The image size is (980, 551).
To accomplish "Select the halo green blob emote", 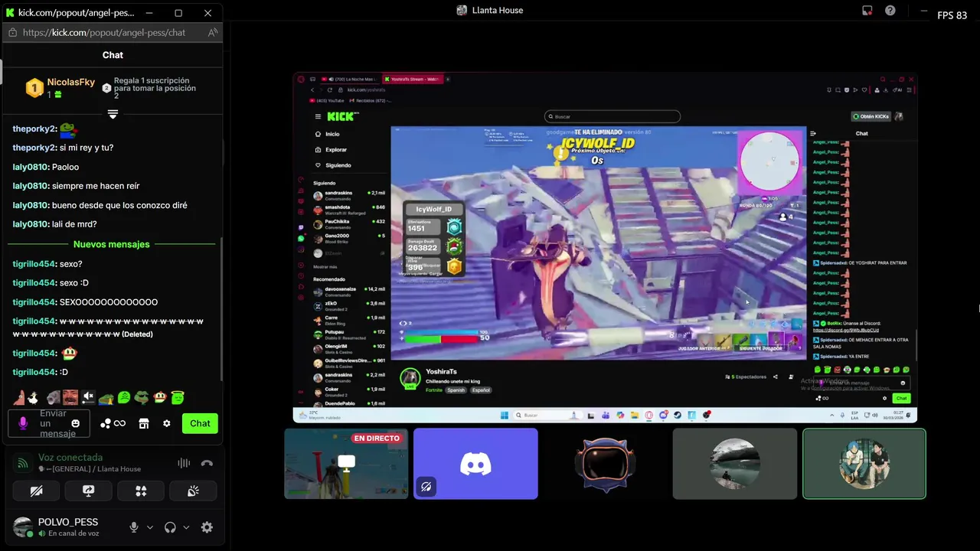I will (178, 397).
